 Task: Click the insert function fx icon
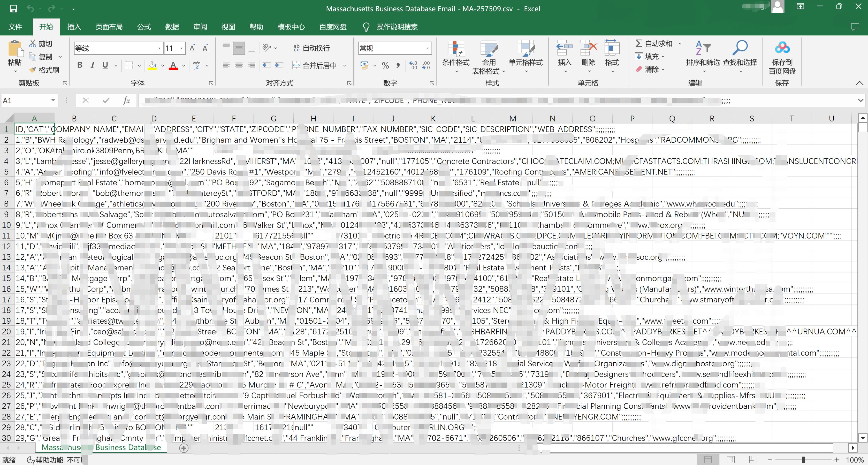(126, 100)
